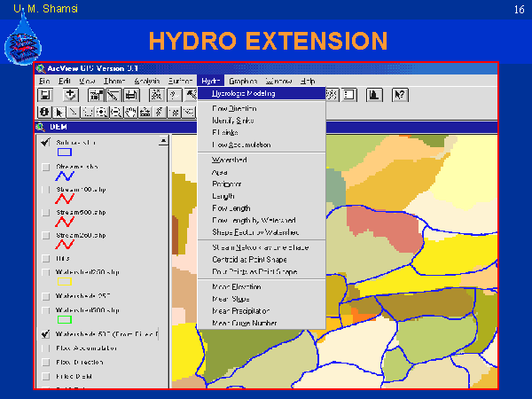Click the Add Theme toolbar icon
The height and width of the screenshot is (399, 532).
pyautogui.click(x=70, y=95)
